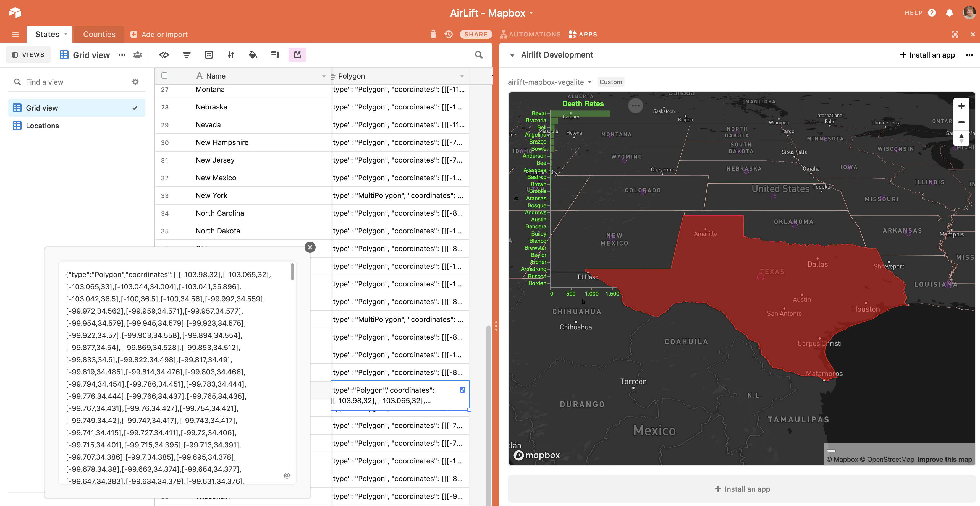Open the Name column dropdown arrow
The image size is (980, 506).
point(324,76)
